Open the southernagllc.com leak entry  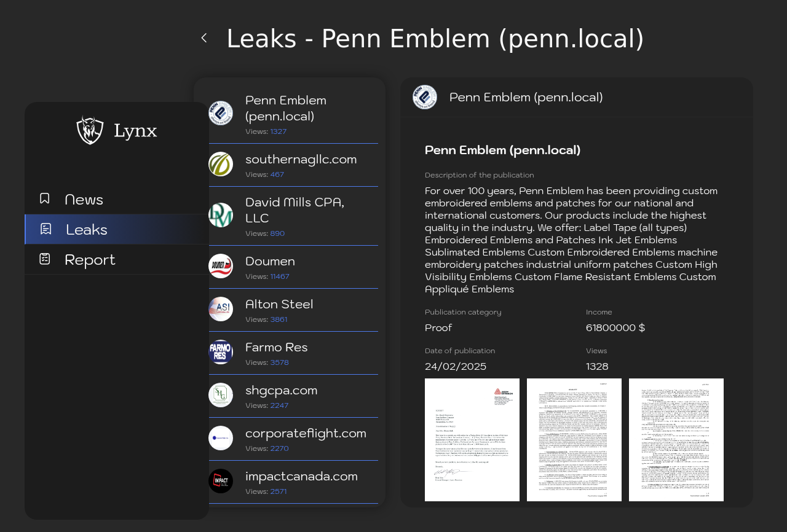coord(293,165)
